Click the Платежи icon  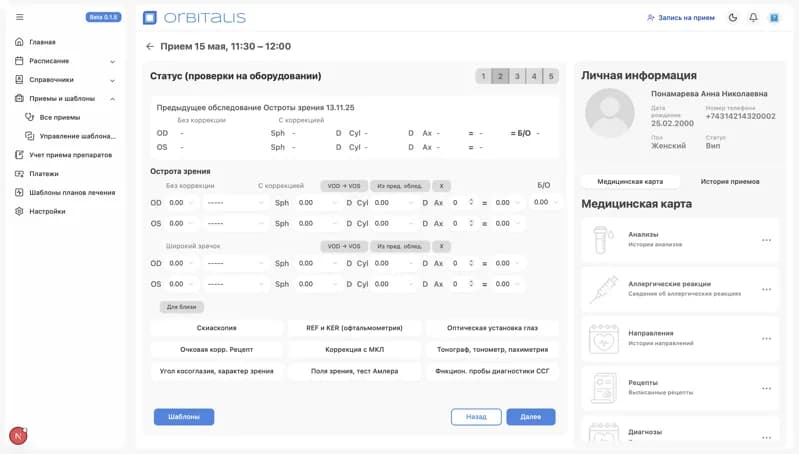pyautogui.click(x=19, y=174)
